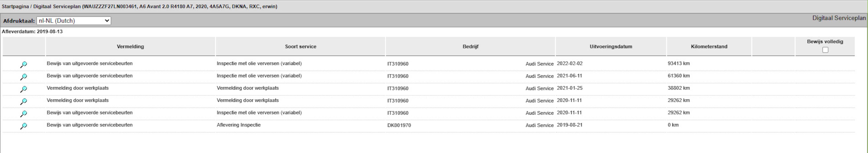
Task: Open the Afdruktaal language dropdown
Action: (x=73, y=21)
